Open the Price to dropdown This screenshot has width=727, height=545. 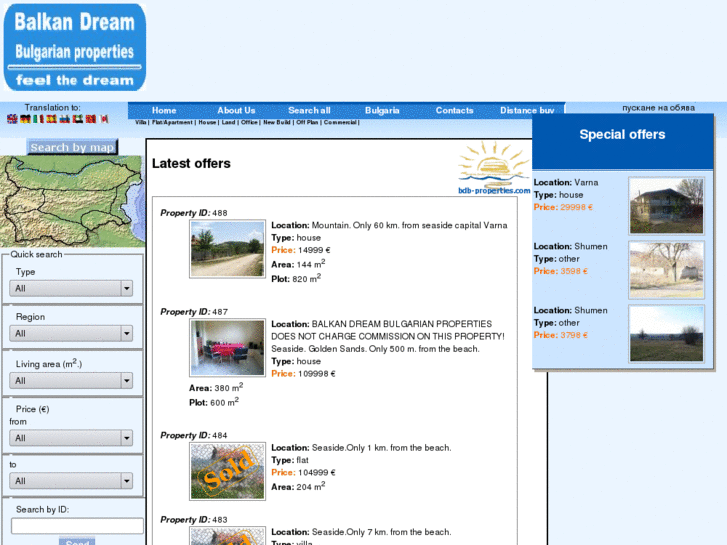71,481
